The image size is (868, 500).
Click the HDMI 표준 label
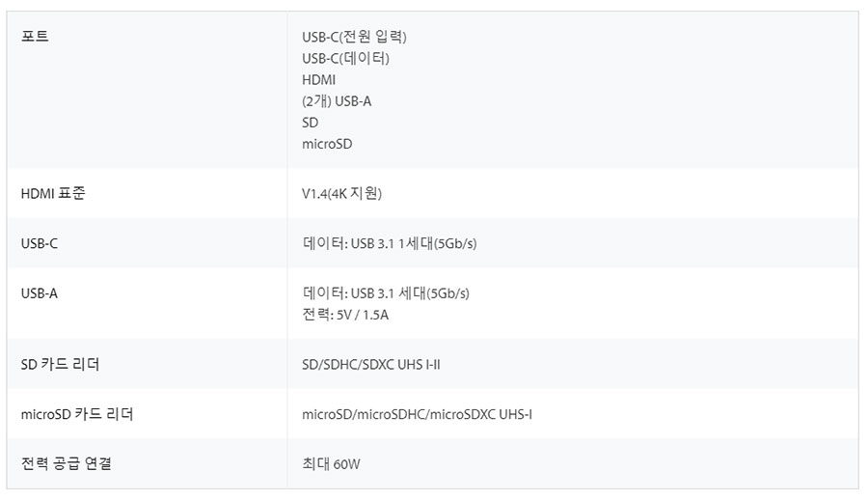[x=53, y=193]
